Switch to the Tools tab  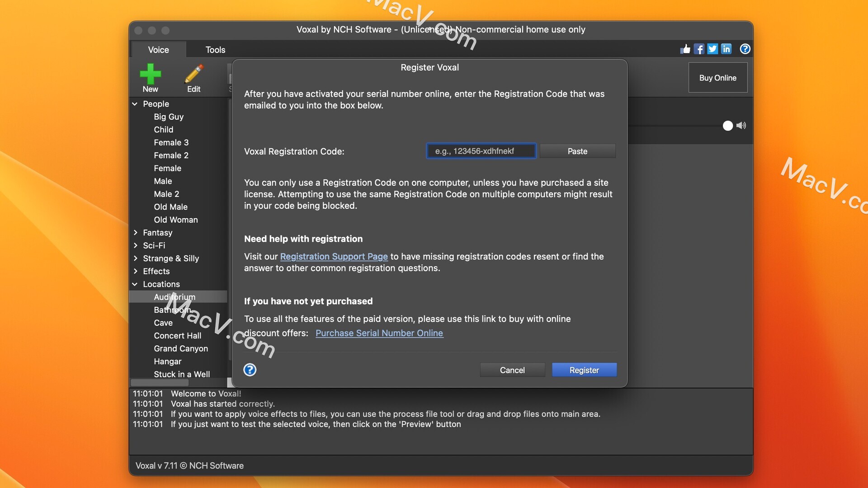coord(215,49)
